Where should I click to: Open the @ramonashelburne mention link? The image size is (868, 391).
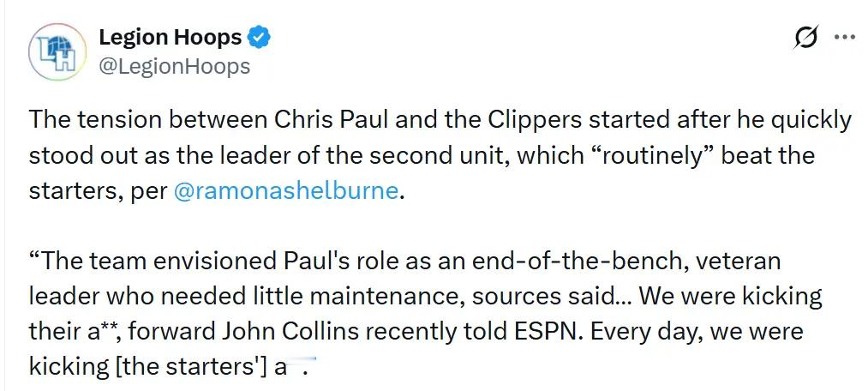click(286, 190)
